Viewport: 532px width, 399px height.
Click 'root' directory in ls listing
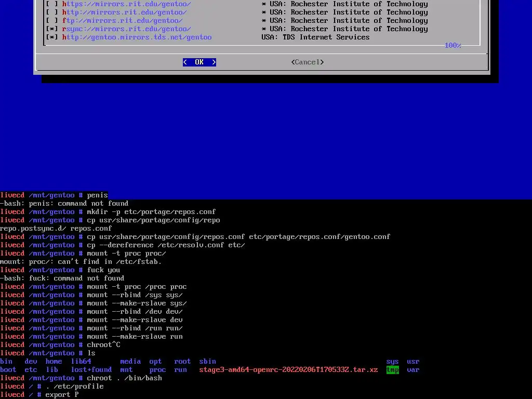coord(182,362)
